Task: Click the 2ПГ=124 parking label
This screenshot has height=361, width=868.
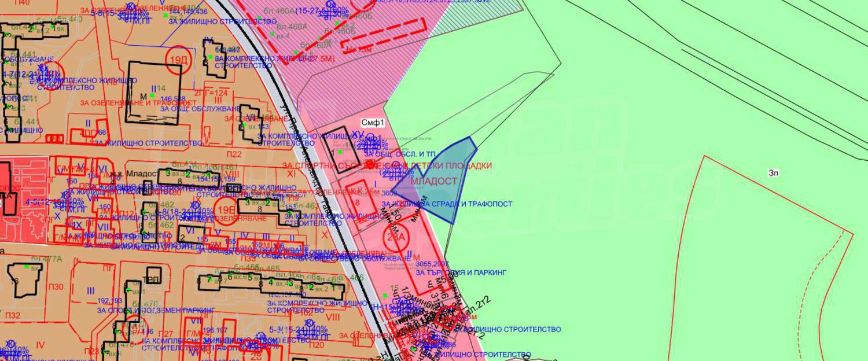Action: (x=211, y=93)
